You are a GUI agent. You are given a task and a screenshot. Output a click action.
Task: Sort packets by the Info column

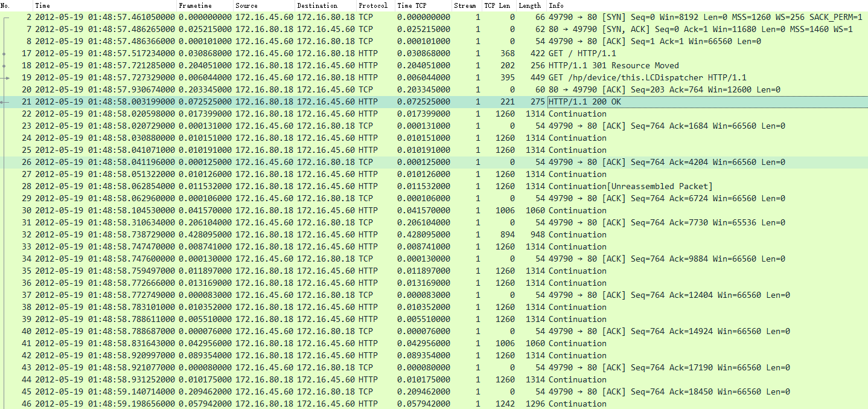[x=555, y=5]
